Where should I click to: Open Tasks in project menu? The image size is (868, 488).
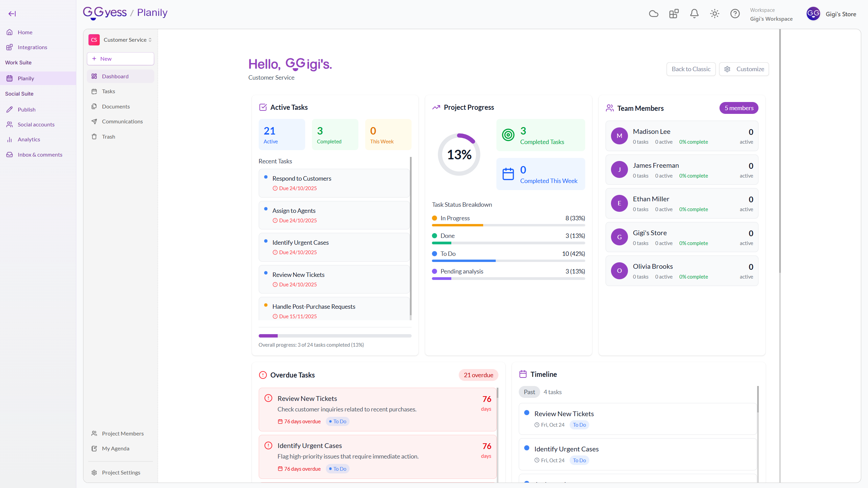click(108, 91)
